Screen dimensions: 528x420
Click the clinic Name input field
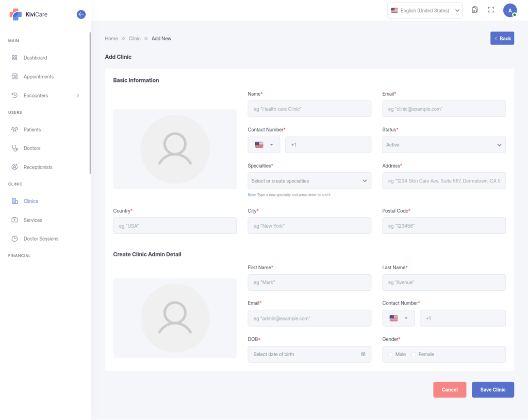(309, 109)
